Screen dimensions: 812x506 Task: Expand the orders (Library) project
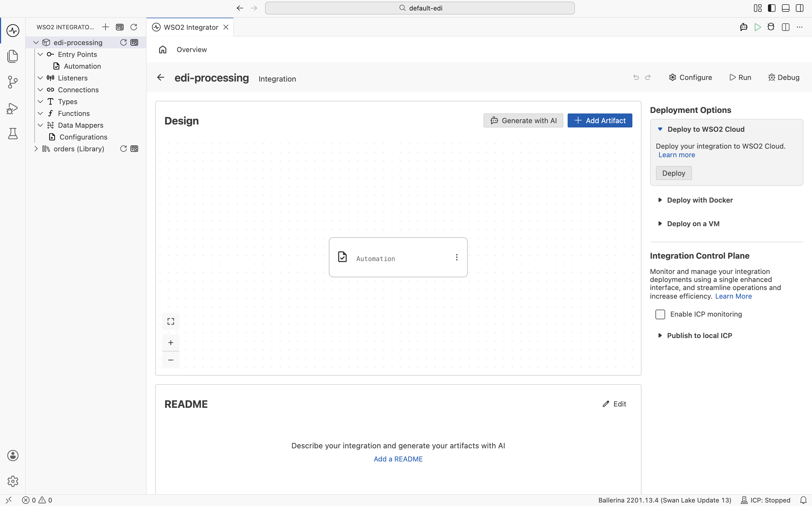click(x=36, y=149)
